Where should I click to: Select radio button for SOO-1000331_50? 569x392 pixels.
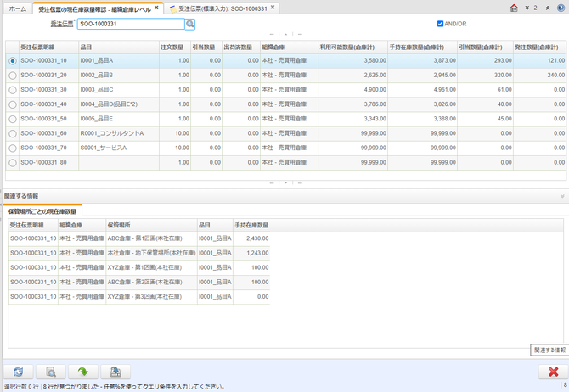(13, 119)
